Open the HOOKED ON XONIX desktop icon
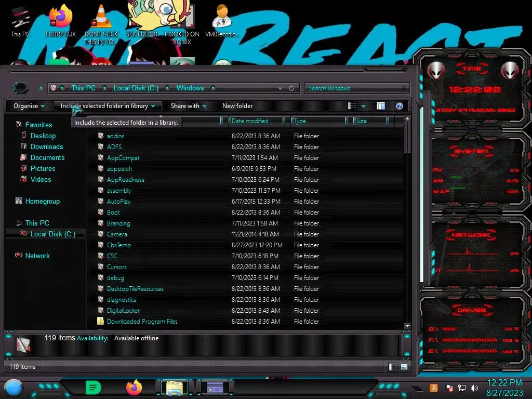The width and height of the screenshot is (532, 399). tap(182, 24)
